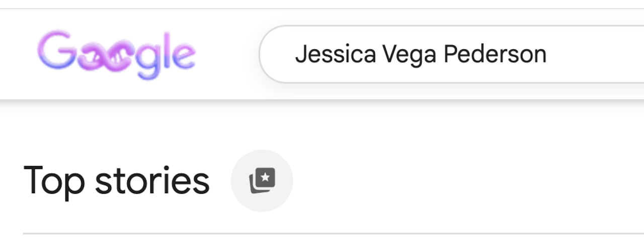Open saved stories using the star icon
This screenshot has width=644, height=246.
[262, 180]
